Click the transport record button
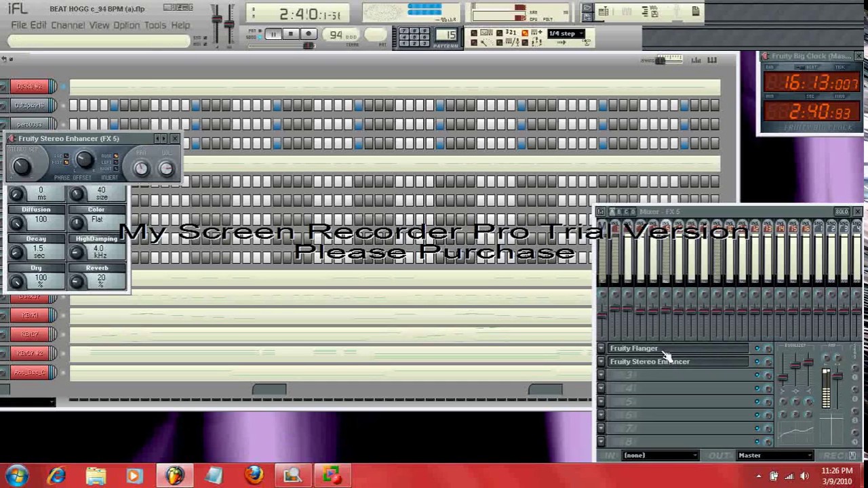Viewport: 868px width, 488px height. (x=308, y=35)
